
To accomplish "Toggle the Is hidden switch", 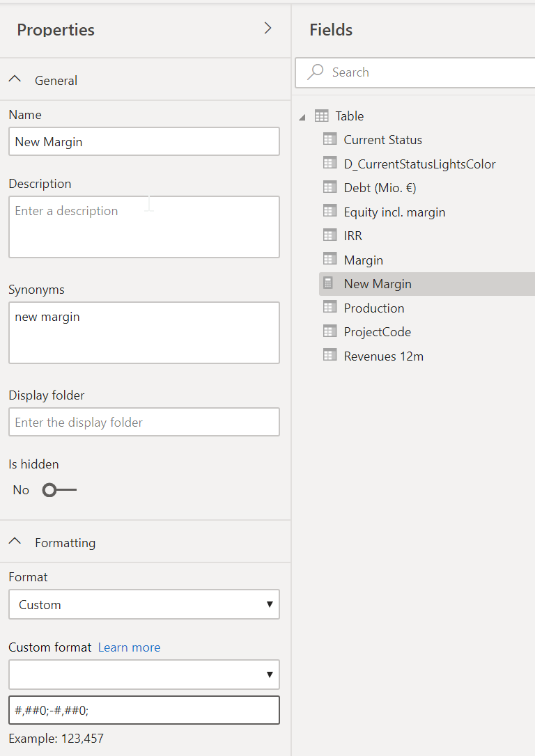I will click(x=59, y=490).
